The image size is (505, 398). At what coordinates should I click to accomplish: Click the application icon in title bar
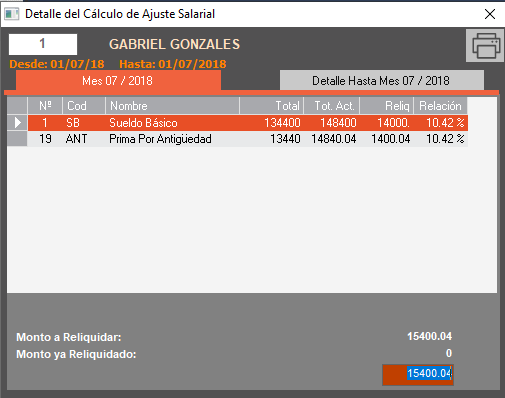click(x=12, y=14)
